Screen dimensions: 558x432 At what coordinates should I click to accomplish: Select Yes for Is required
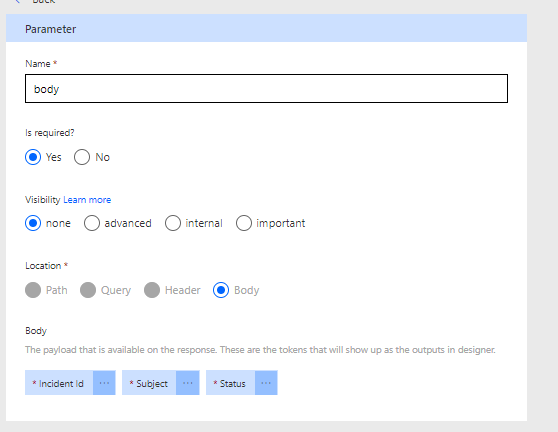(33, 157)
